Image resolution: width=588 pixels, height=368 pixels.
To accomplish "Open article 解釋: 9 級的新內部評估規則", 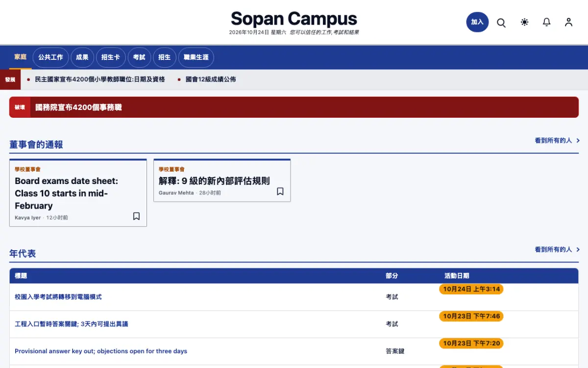I will tap(214, 181).
